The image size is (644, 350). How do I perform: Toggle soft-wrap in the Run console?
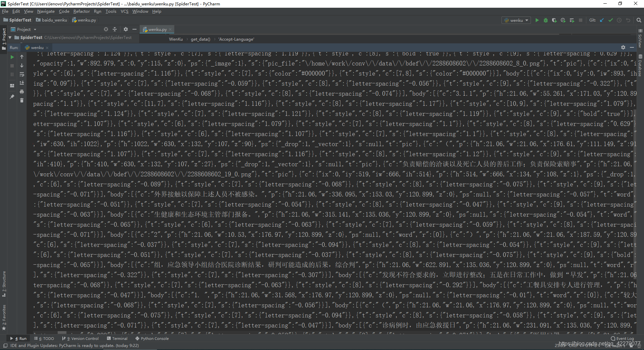pyautogui.click(x=22, y=75)
